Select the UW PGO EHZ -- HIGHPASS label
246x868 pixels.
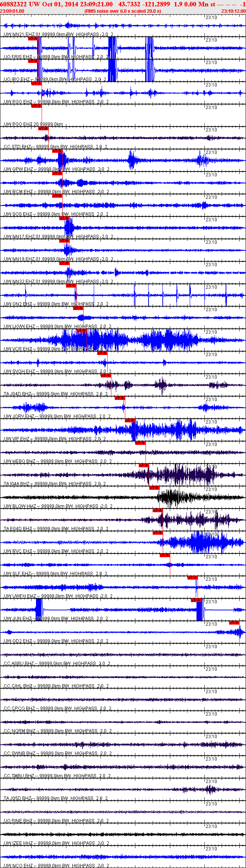tap(56, 102)
